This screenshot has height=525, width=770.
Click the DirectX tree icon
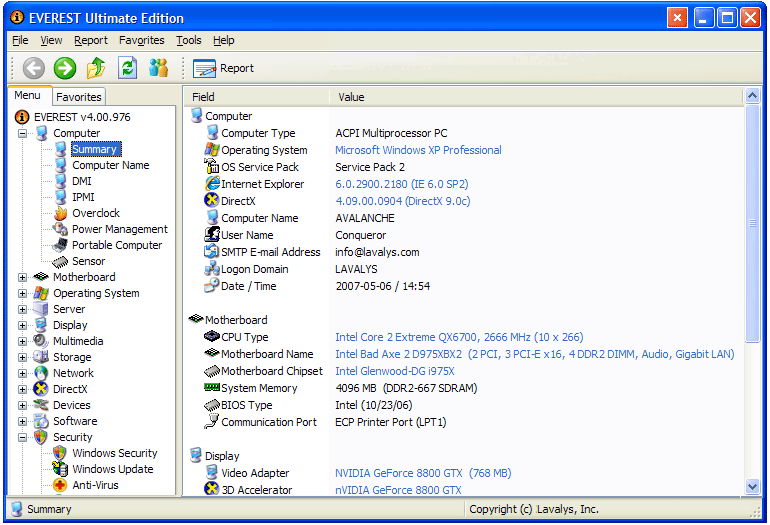click(41, 389)
